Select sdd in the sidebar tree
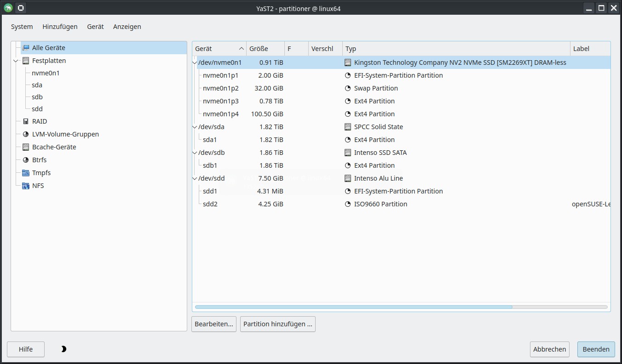 point(37,109)
